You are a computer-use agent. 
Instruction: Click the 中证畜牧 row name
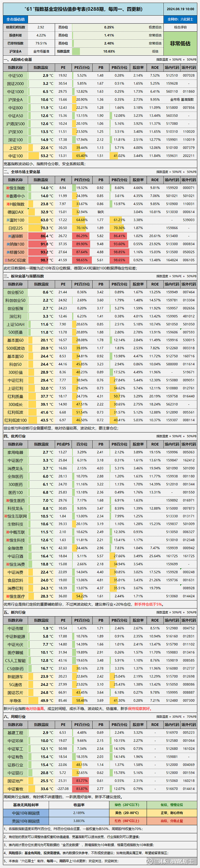[x=15, y=789]
